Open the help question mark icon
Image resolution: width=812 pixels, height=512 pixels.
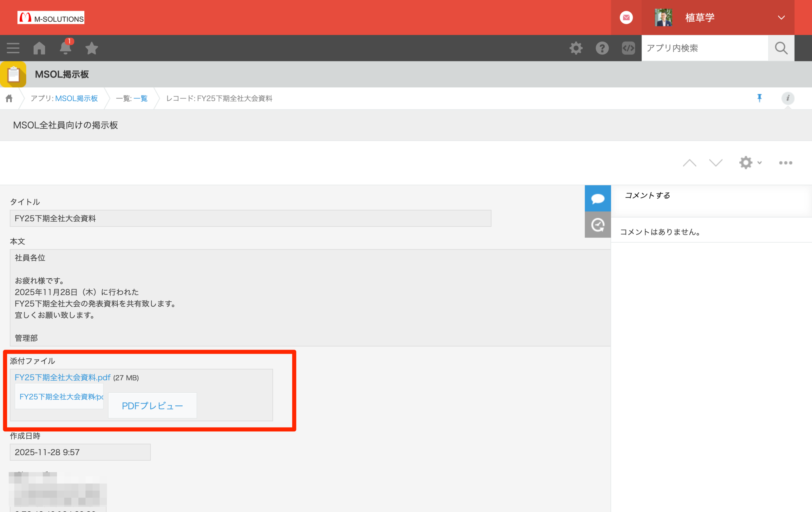[602, 48]
